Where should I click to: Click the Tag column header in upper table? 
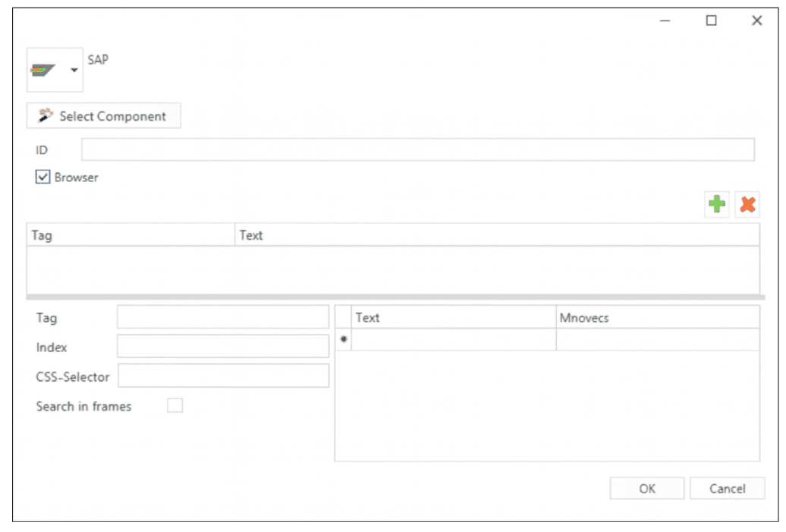point(130,235)
